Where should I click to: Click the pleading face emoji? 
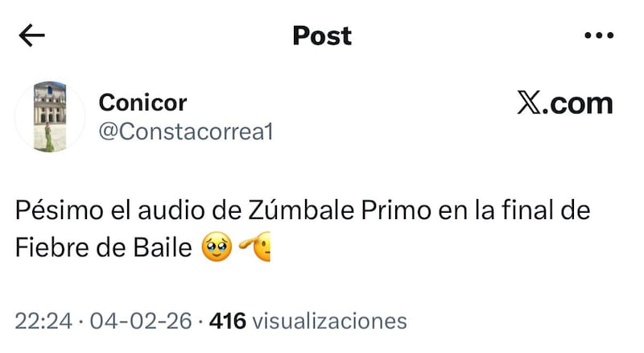point(217,247)
